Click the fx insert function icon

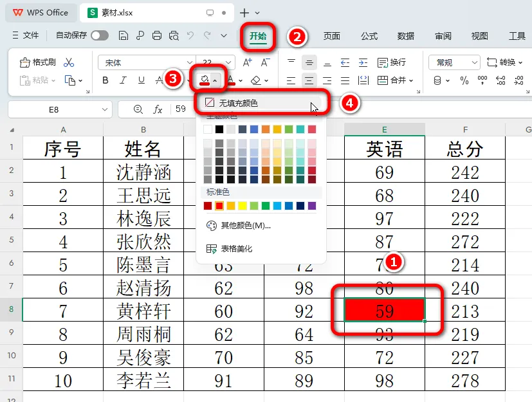coord(158,109)
